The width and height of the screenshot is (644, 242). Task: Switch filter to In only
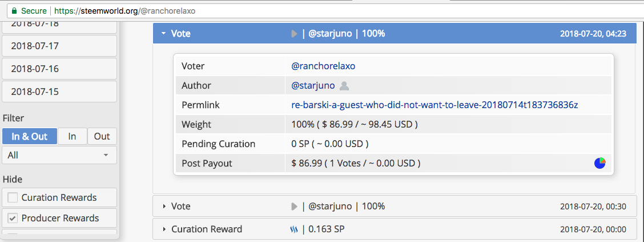[73, 137]
